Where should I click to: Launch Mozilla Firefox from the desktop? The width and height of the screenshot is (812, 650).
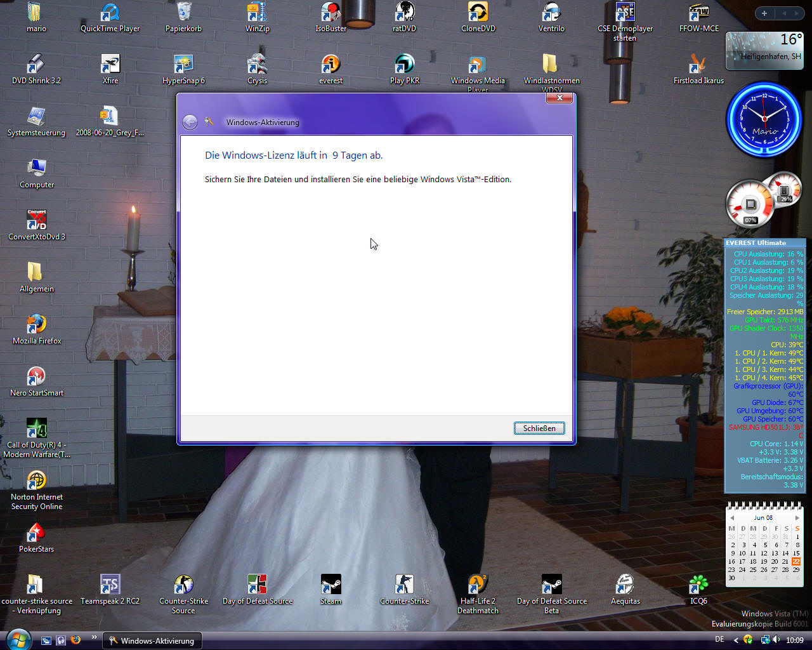tap(37, 329)
